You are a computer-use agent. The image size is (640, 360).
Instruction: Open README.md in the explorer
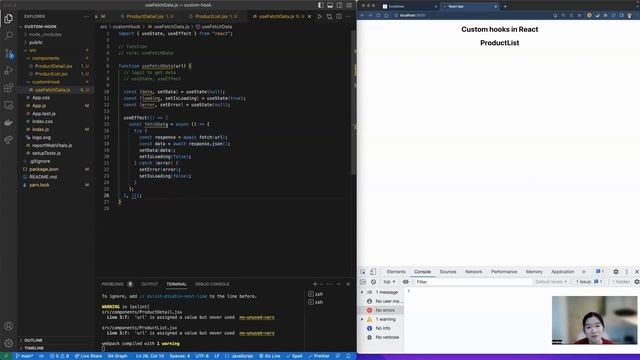click(x=43, y=177)
